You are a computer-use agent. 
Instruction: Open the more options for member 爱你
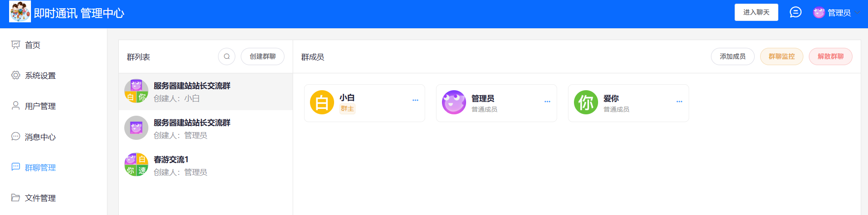[679, 102]
